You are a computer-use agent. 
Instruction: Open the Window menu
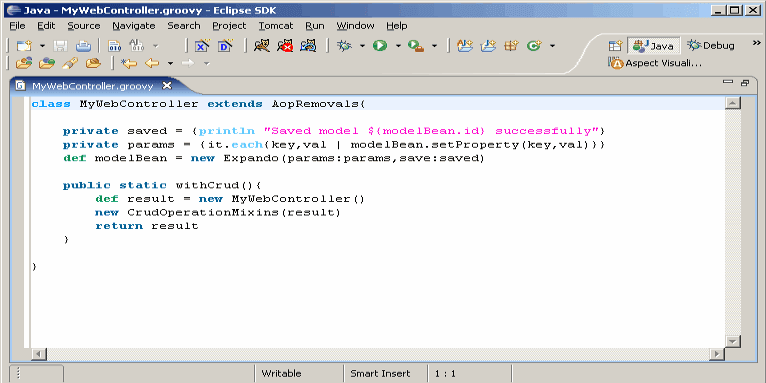coord(355,26)
